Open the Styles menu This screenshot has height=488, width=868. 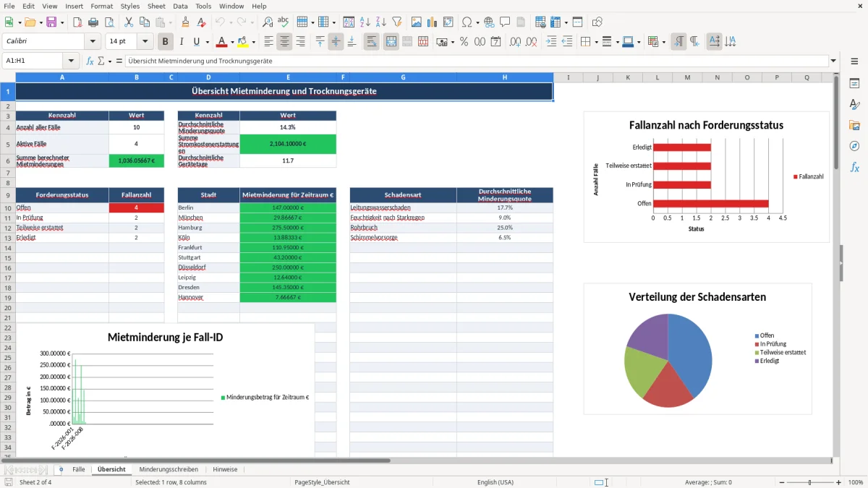(130, 6)
